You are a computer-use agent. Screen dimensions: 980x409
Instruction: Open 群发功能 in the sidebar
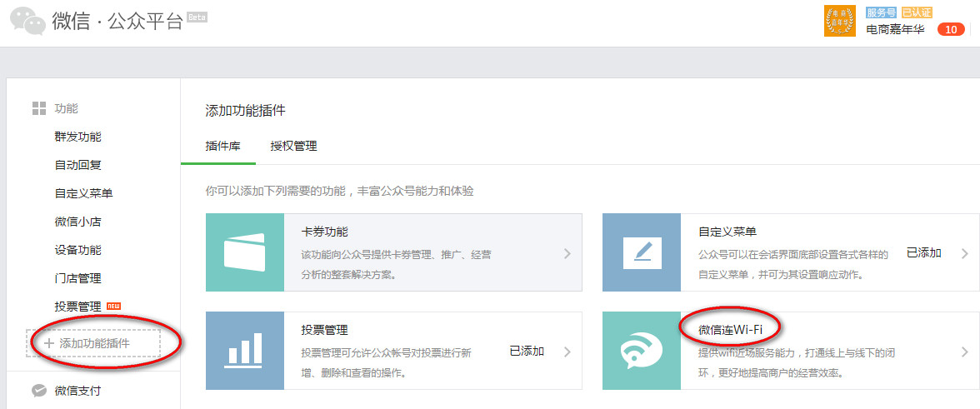pos(78,137)
